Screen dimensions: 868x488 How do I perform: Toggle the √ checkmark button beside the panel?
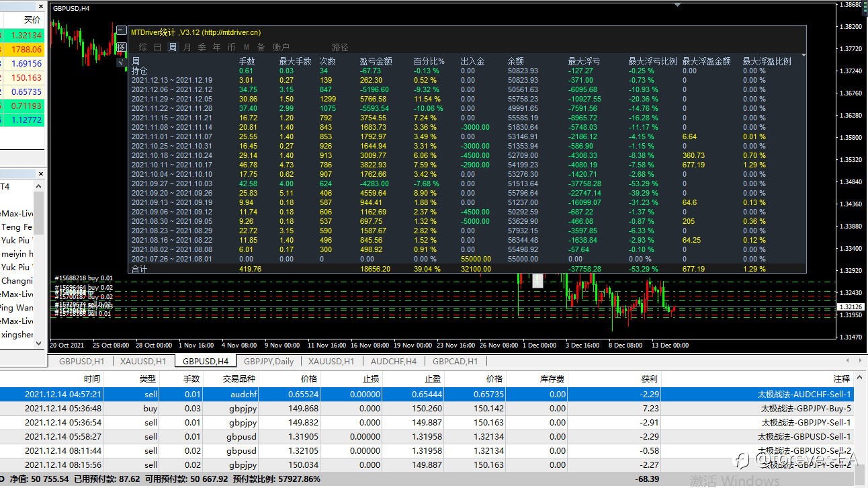click(121, 63)
